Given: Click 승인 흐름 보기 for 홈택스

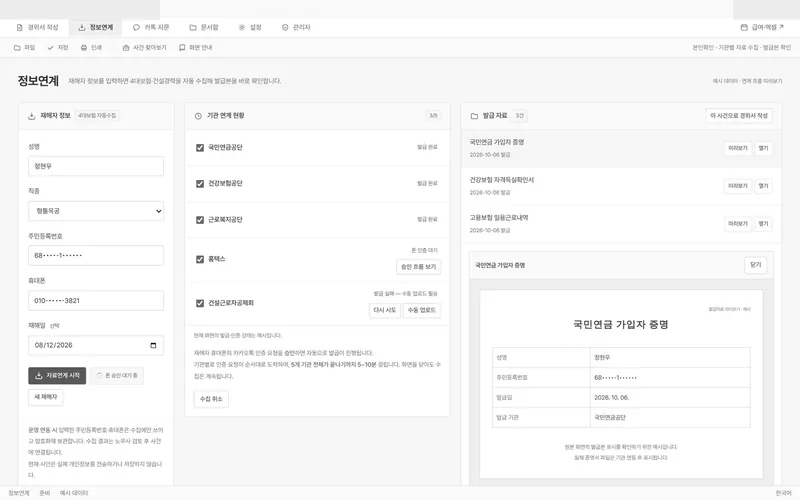Looking at the screenshot, I should click(x=418, y=267).
